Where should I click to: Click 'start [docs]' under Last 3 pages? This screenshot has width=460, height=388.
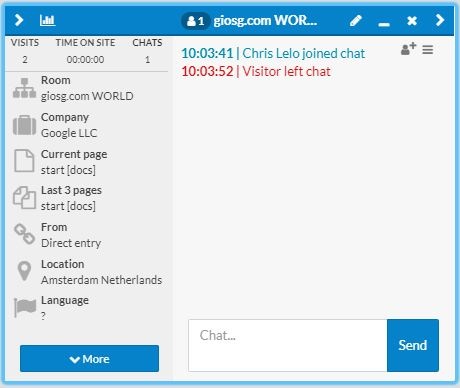pos(68,206)
